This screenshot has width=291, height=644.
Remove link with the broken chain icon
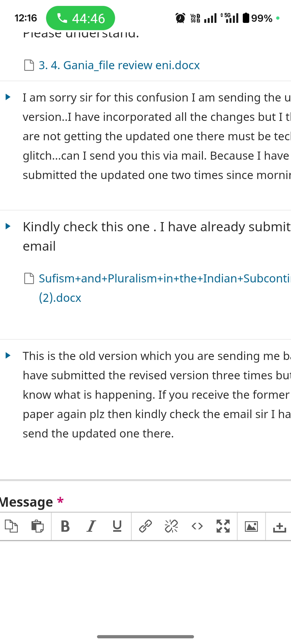pos(171,526)
